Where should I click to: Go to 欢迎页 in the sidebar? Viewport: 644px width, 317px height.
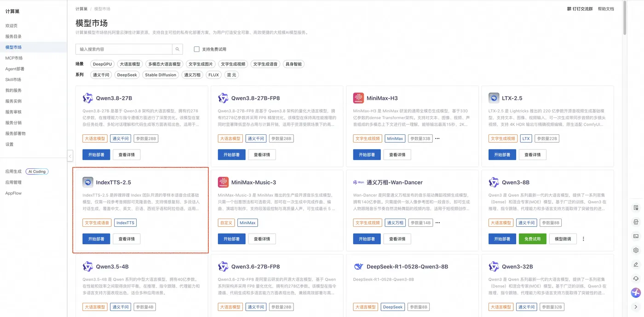click(11, 26)
